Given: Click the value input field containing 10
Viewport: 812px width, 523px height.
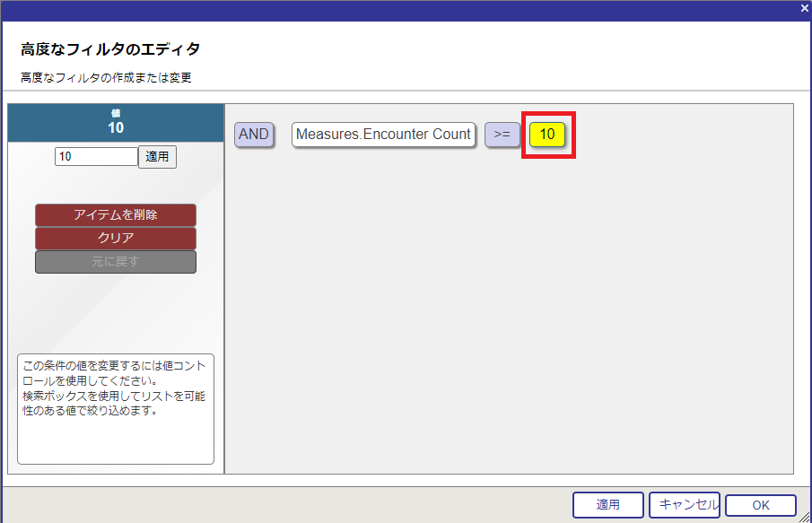Looking at the screenshot, I should tap(96, 156).
